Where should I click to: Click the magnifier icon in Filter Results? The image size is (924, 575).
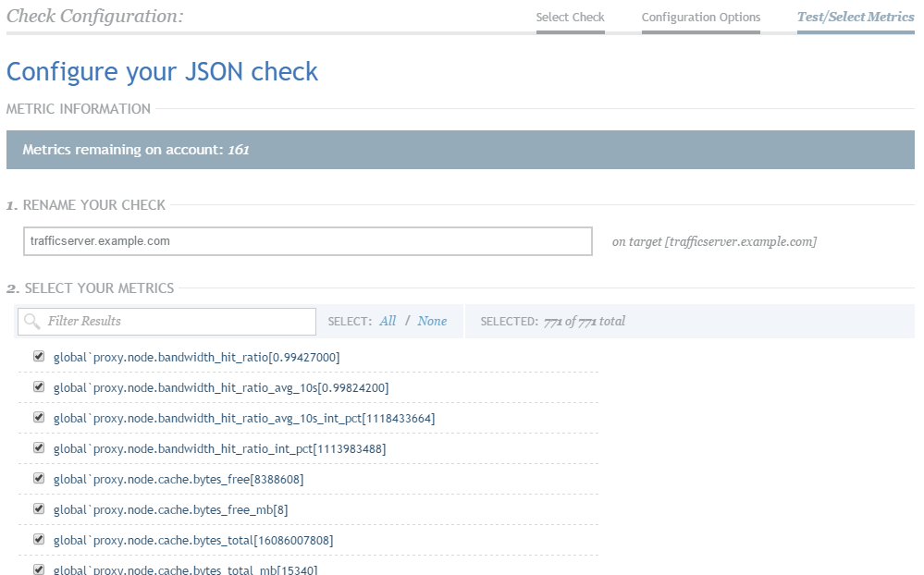(x=32, y=322)
